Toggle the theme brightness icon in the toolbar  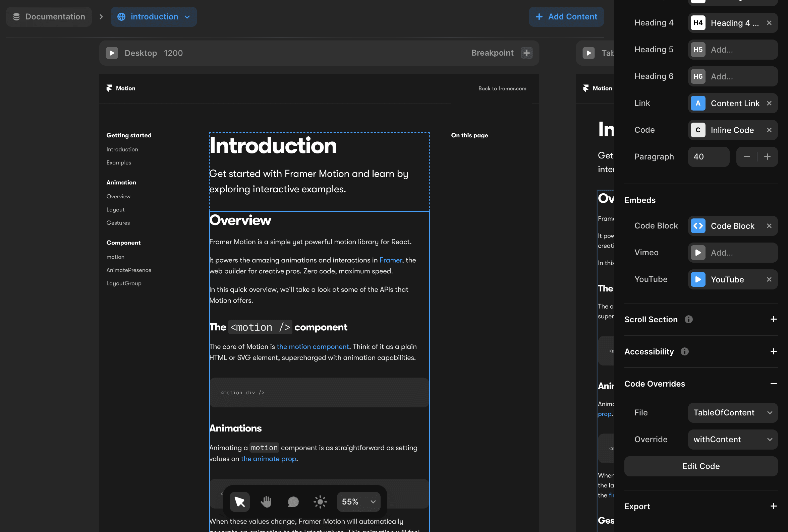click(x=320, y=502)
